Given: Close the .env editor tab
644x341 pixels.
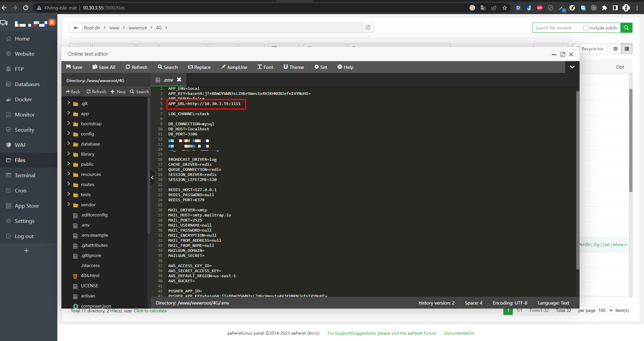Looking at the screenshot, I should [x=179, y=80].
